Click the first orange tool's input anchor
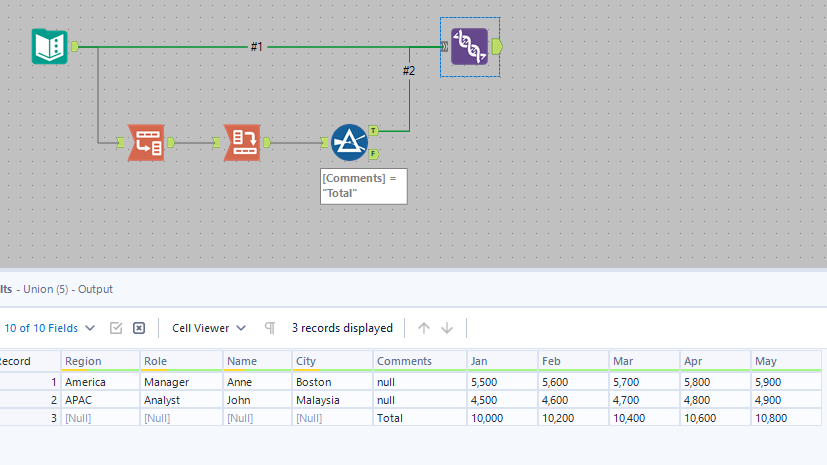The image size is (827, 465). [x=121, y=142]
